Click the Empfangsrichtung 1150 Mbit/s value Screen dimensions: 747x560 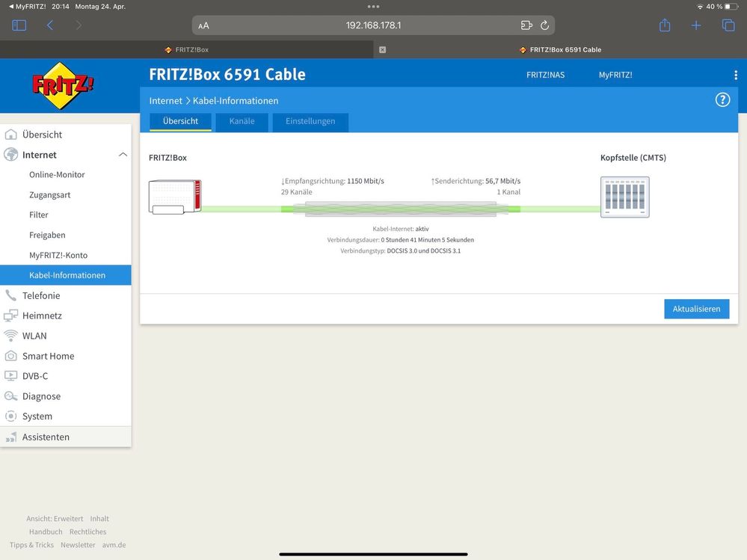pyautogui.click(x=366, y=181)
